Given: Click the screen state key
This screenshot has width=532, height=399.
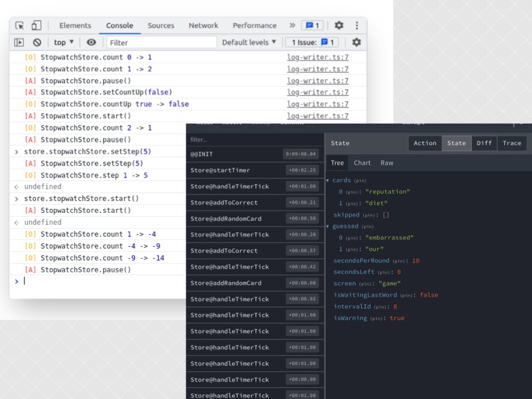Looking at the screenshot, I should [344, 284].
